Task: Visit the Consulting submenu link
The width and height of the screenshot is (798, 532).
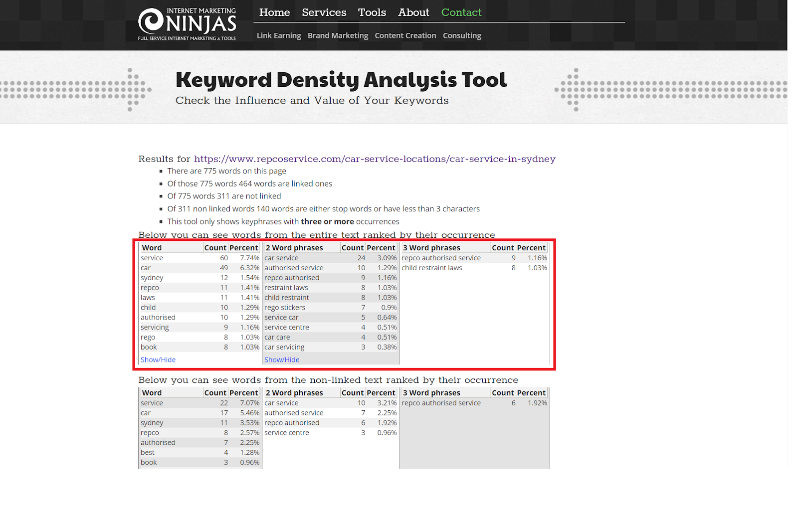Action: (x=462, y=35)
